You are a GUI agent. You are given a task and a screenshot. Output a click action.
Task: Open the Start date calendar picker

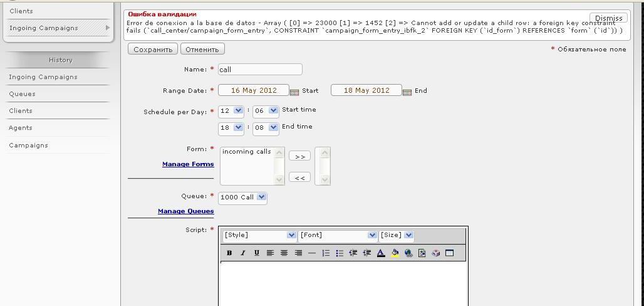point(294,92)
